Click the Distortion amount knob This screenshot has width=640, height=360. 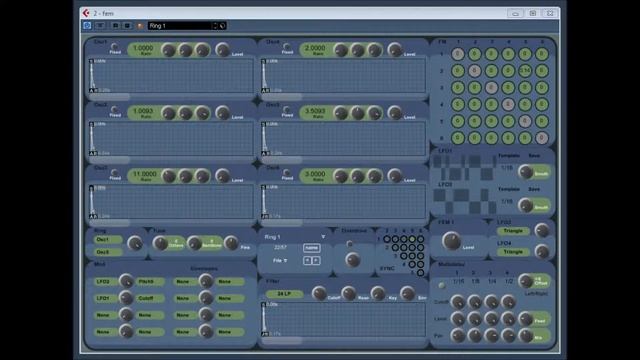(352, 260)
